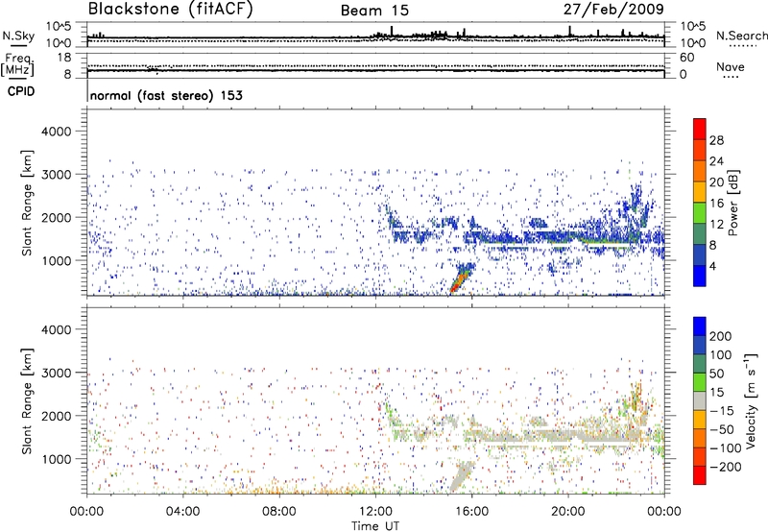Click the '60' tick on the Nave axis
Image resolution: width=768 pixels, height=532 pixels.
click(687, 58)
